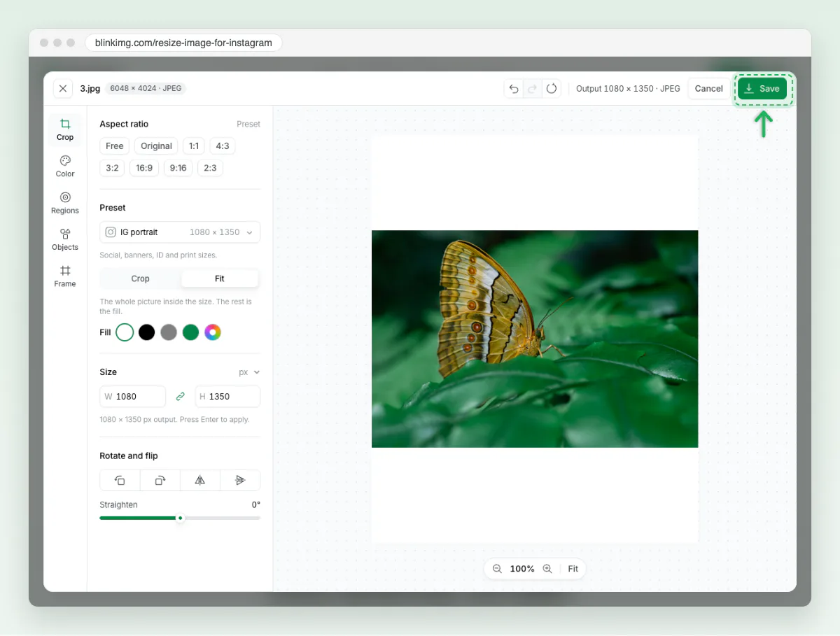The image size is (840, 636).
Task: Click the Output 1080 × 1350 · JPEG text
Action: click(628, 89)
